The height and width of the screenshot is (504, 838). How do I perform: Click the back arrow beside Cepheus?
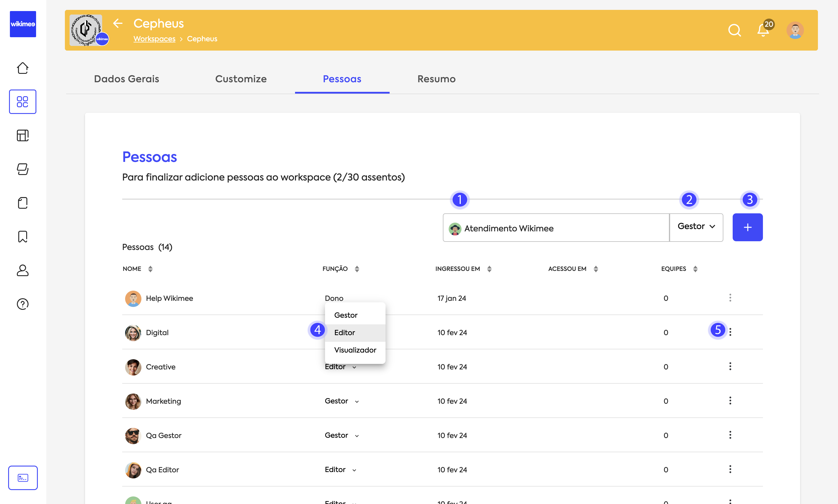pos(118,24)
